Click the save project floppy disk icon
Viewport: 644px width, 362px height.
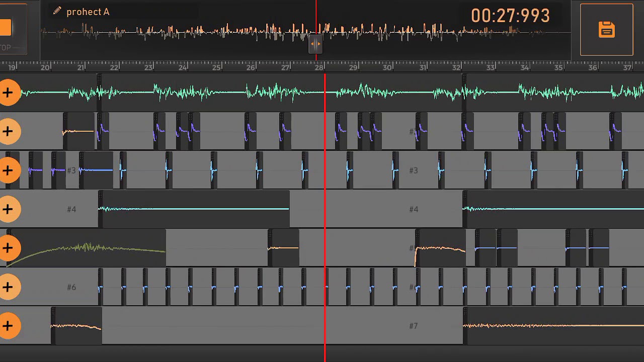[x=606, y=30]
